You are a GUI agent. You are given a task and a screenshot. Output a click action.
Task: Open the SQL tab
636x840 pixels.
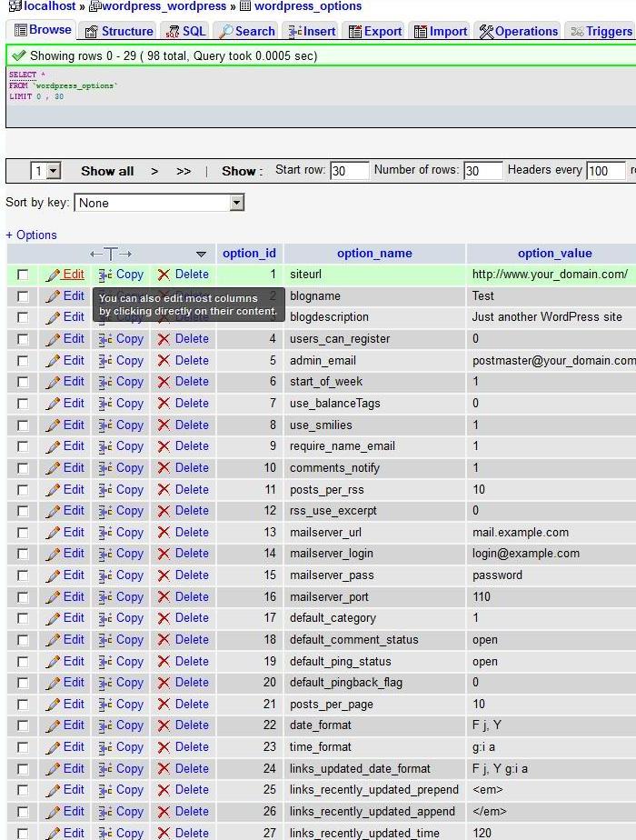tap(185, 31)
